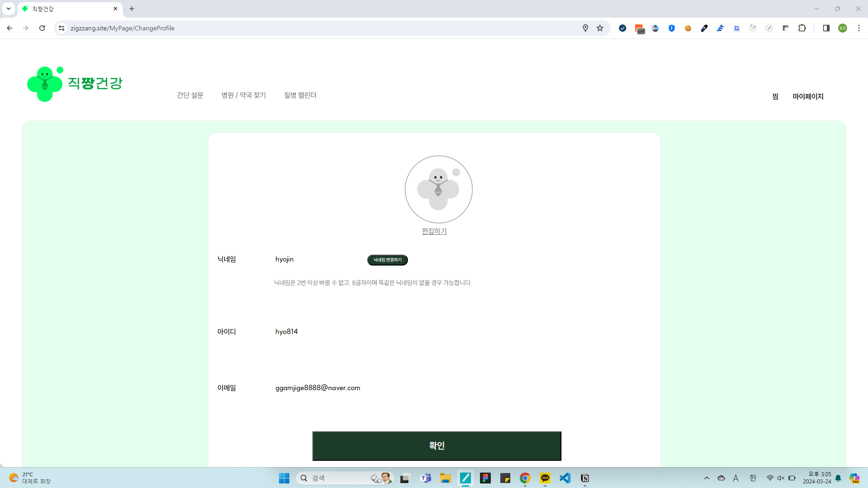Image resolution: width=868 pixels, height=488 pixels.
Task: Go to 간단 설문 menu
Action: 190,95
